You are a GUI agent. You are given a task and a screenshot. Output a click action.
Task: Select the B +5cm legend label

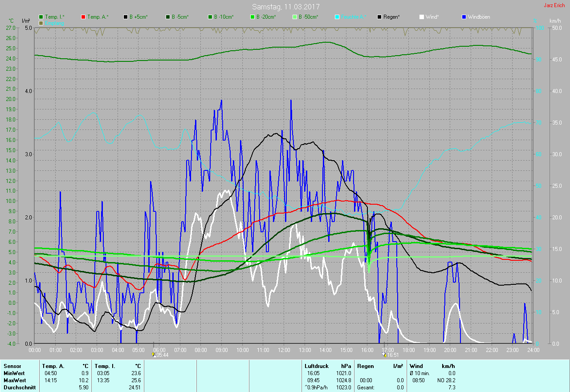138,17
